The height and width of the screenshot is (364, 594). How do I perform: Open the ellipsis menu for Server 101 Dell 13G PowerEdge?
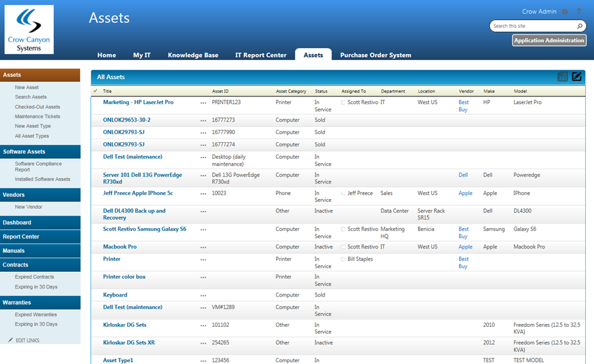(204, 176)
